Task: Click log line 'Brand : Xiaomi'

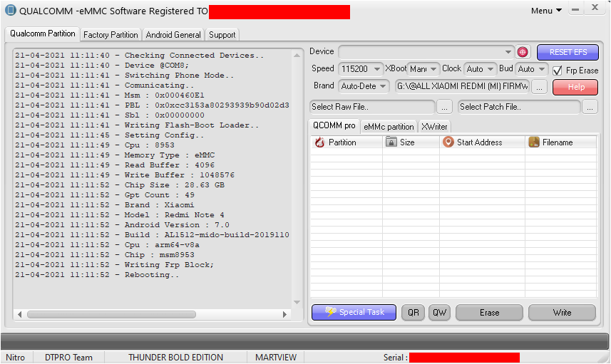Action: point(104,204)
